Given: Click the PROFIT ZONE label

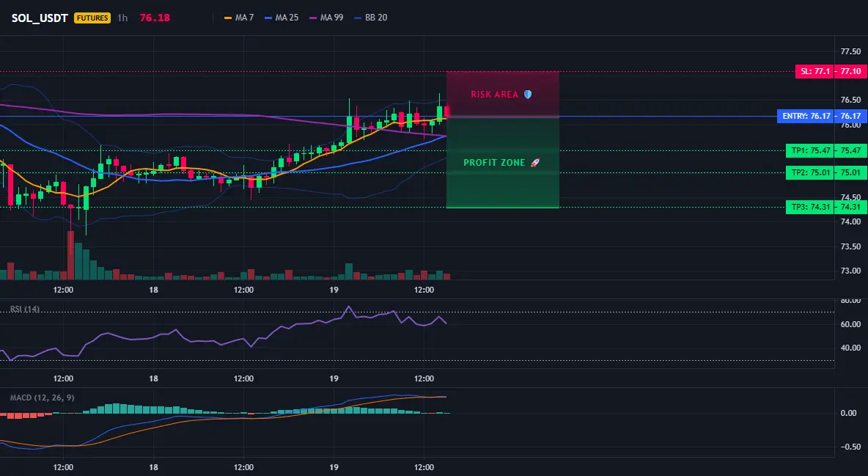Looking at the screenshot, I should click(494, 162).
